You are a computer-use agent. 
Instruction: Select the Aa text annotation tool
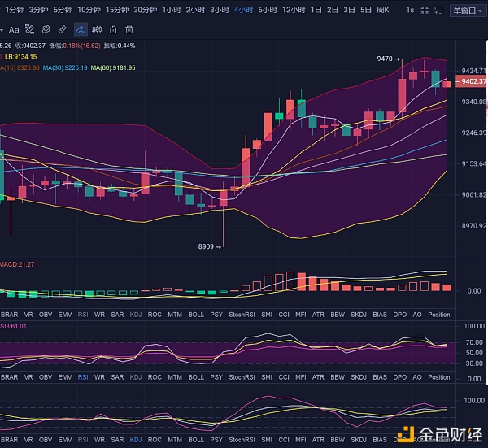pos(14,30)
